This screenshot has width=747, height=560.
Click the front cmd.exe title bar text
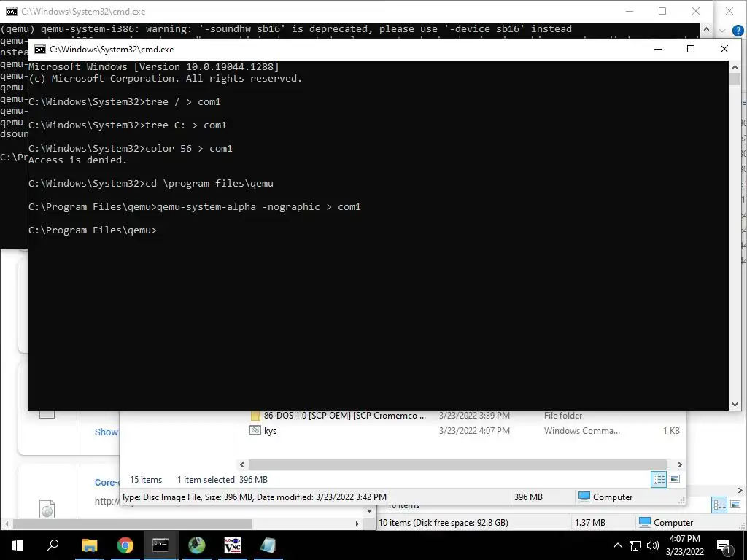click(112, 50)
